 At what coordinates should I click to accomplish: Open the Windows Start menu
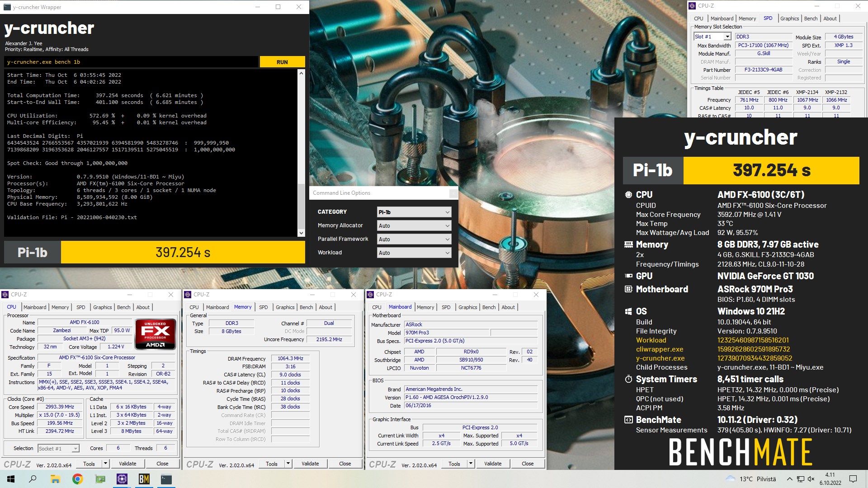coord(11,479)
